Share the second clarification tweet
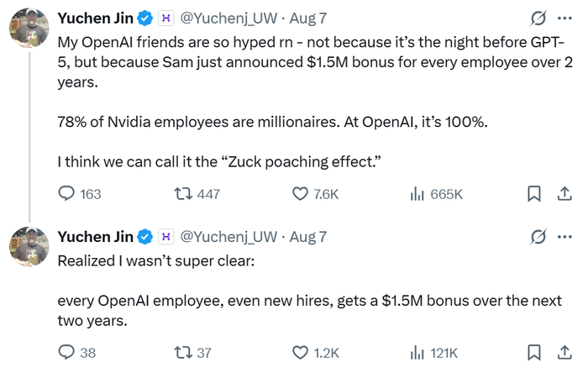Image resolution: width=588 pixels, height=373 pixels. click(x=564, y=353)
